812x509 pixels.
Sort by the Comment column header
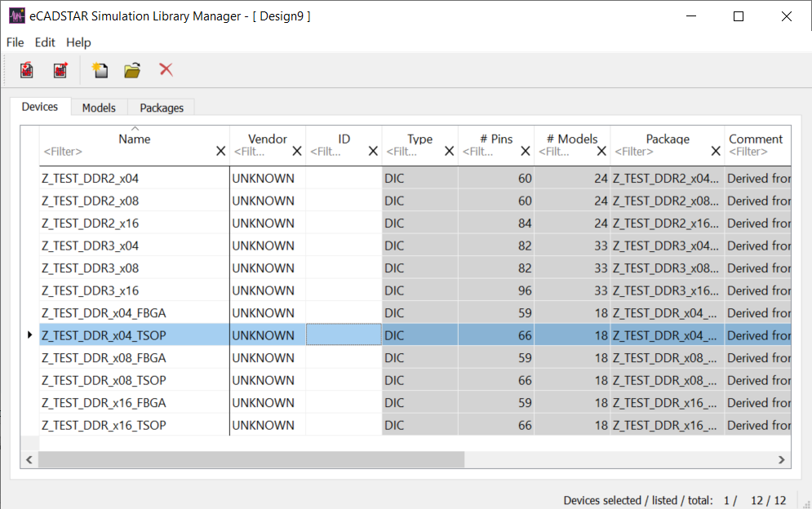pos(756,139)
